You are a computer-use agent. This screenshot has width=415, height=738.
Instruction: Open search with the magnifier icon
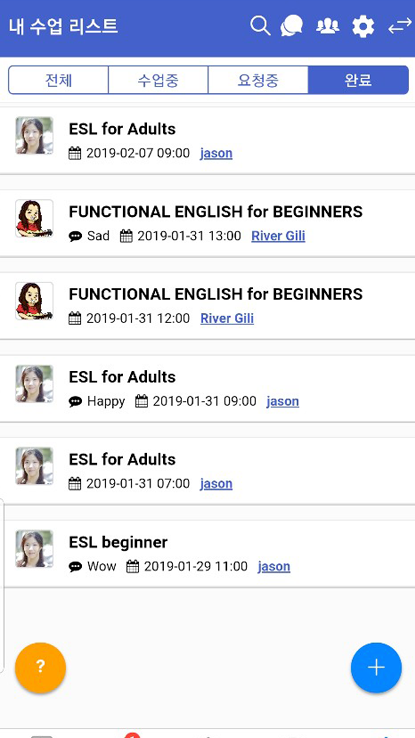pos(260,26)
